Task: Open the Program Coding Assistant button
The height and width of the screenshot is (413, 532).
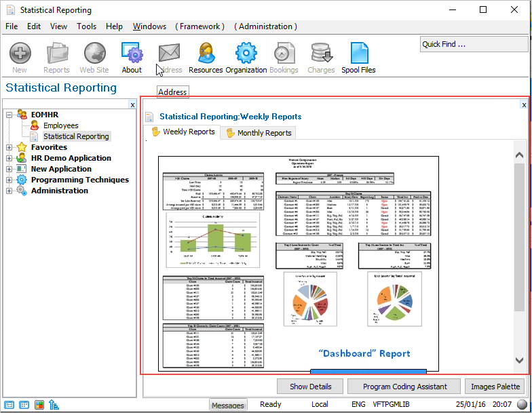Action: (404, 387)
